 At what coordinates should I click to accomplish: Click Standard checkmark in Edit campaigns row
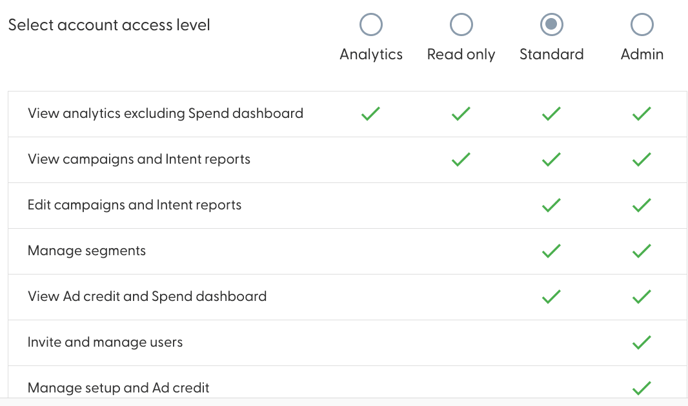(x=551, y=205)
